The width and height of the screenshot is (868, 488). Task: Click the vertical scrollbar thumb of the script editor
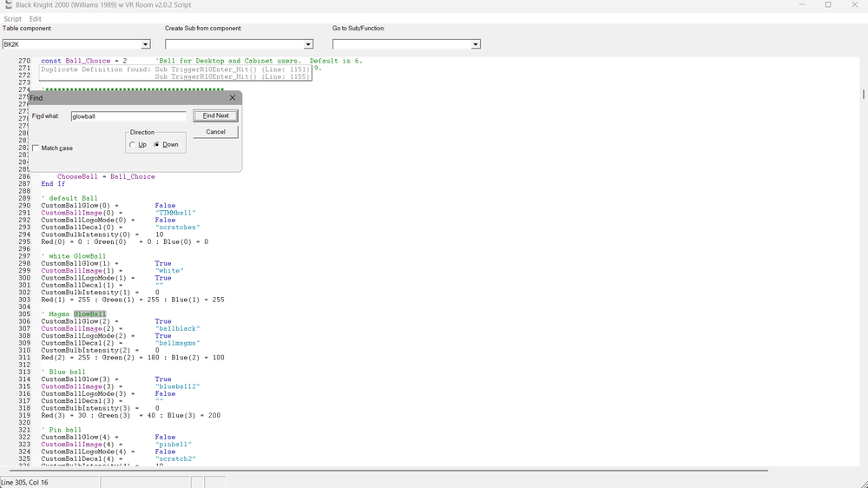pyautogui.click(x=863, y=95)
